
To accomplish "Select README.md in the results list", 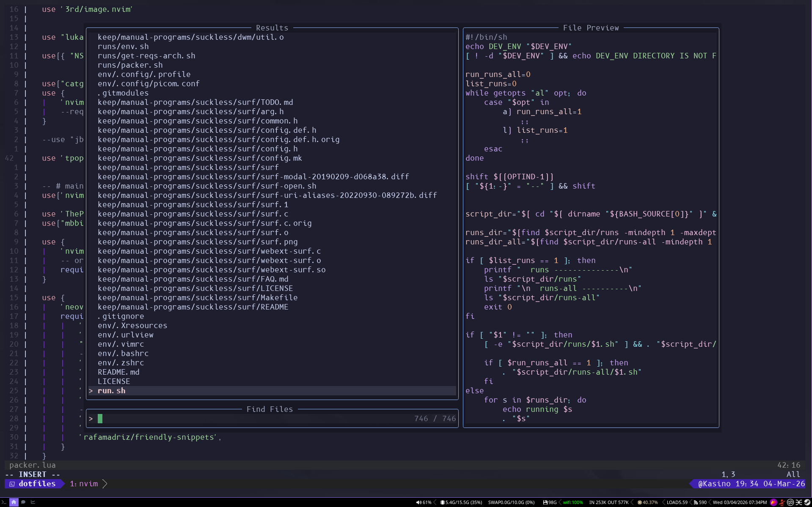I will 118,372.
